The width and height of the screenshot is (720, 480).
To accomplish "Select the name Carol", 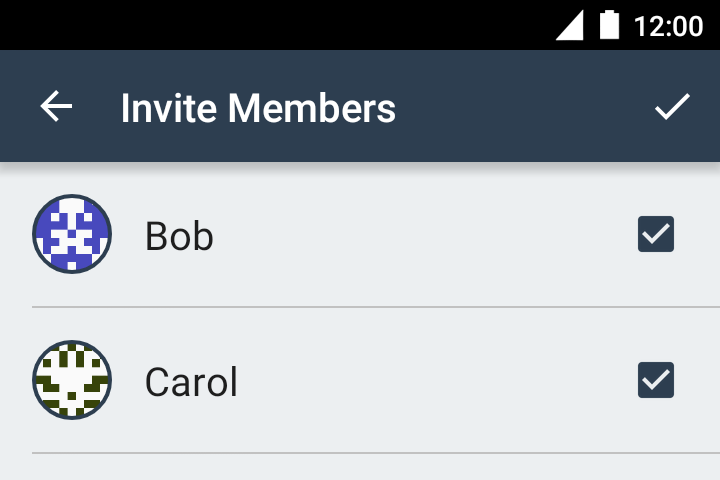I will pyautogui.click(x=191, y=382).
